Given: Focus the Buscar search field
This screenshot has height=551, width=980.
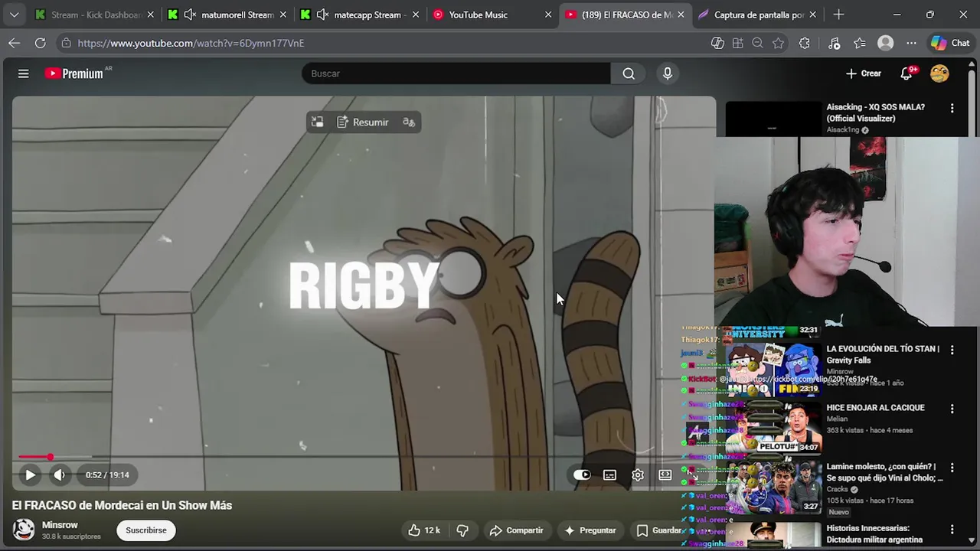Looking at the screenshot, I should click(x=456, y=73).
